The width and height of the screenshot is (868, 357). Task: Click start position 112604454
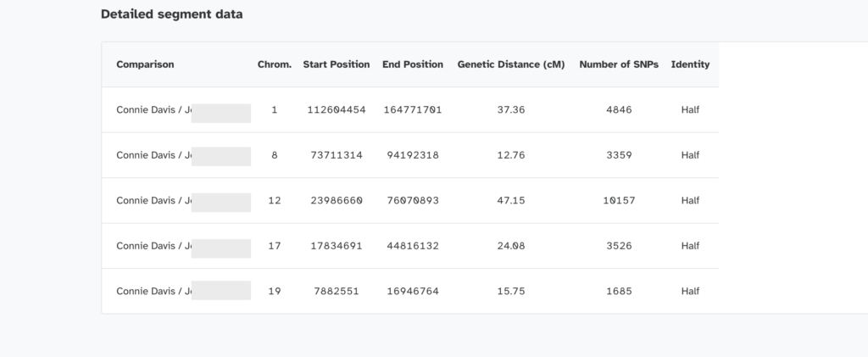click(x=337, y=110)
